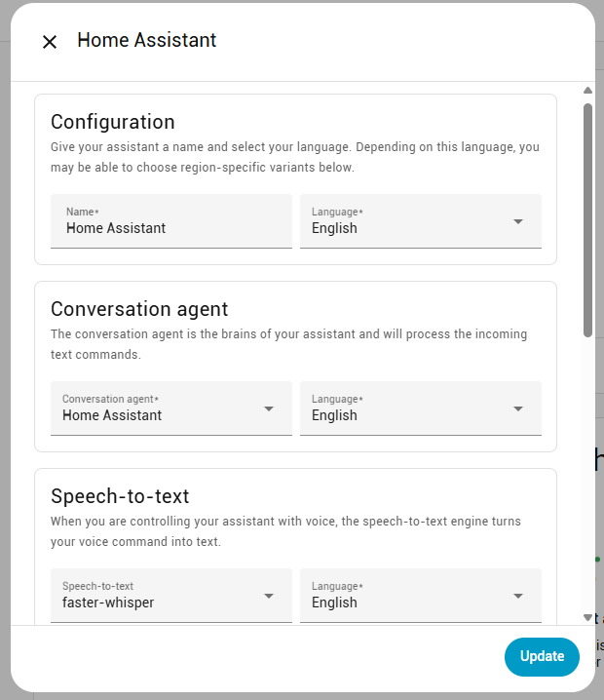Image resolution: width=604 pixels, height=700 pixels.
Task: Expand Language dropdown in Speech-to-text section
Action: pyautogui.click(x=420, y=596)
